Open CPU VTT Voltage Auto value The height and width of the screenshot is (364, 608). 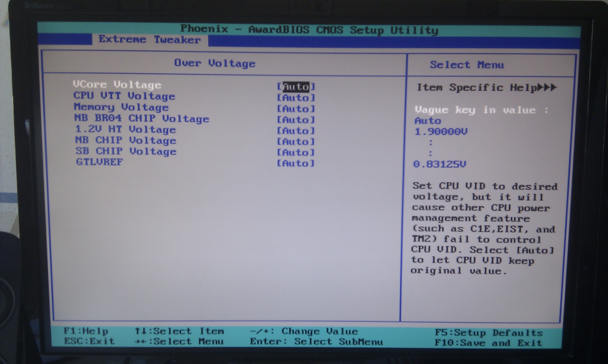tap(296, 98)
